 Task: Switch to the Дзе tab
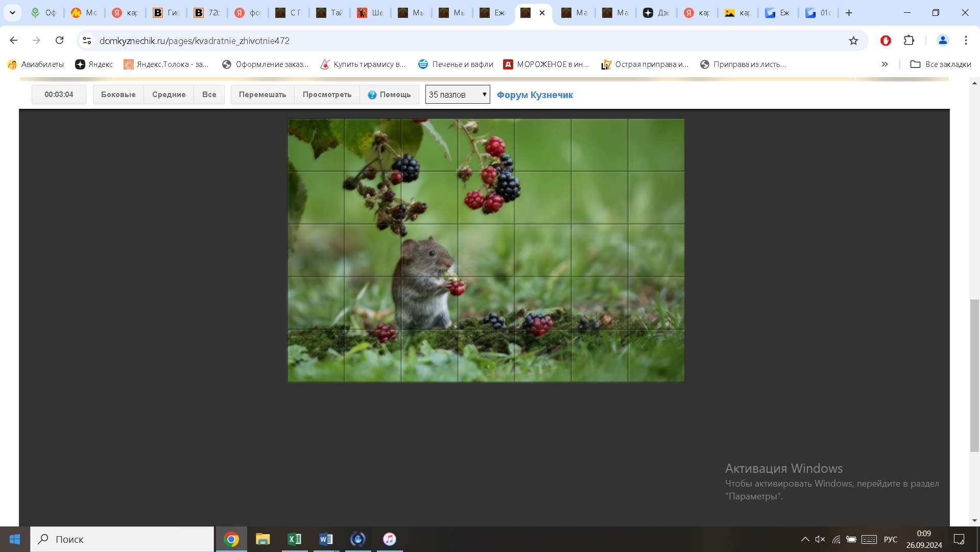(656, 13)
